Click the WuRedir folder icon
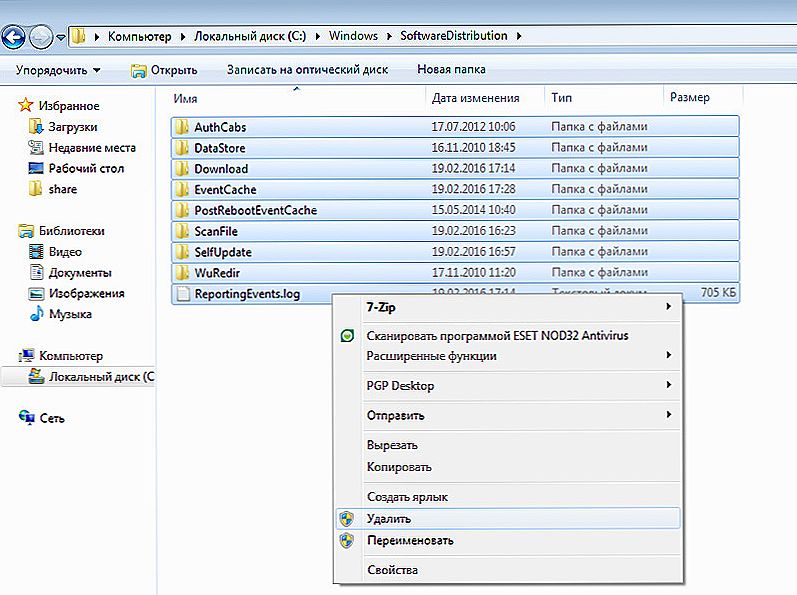797x595 pixels. [x=182, y=272]
